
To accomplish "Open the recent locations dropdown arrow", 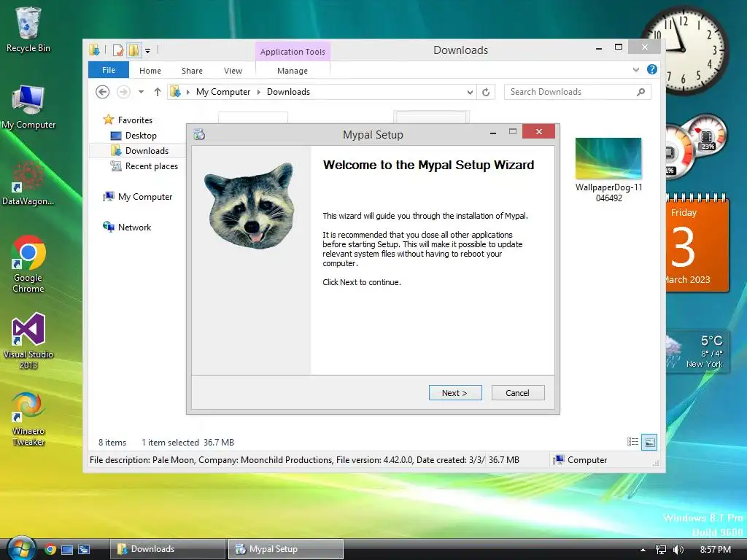I will pyautogui.click(x=141, y=92).
